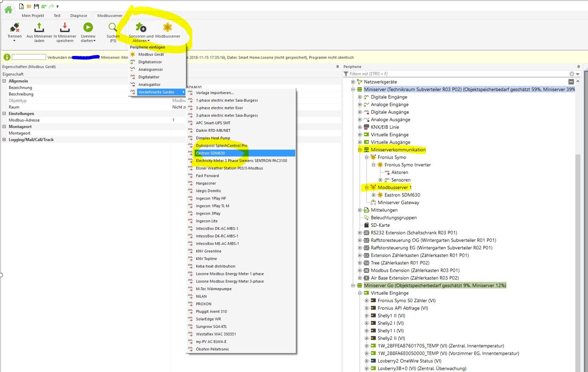
Task: Click In Miniserver speichern icon
Action: click(x=65, y=28)
